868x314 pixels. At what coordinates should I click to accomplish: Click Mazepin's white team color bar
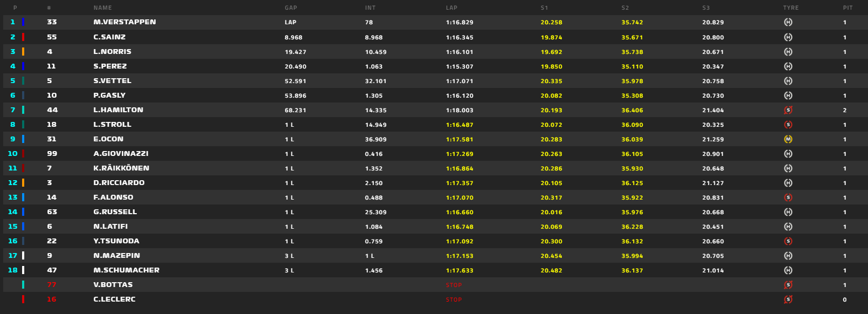(x=23, y=256)
